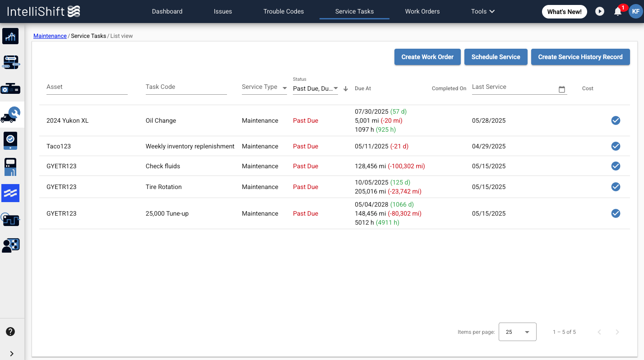Open the Service Type filter dropdown
Image resolution: width=644 pixels, height=360 pixels.
pos(264,87)
